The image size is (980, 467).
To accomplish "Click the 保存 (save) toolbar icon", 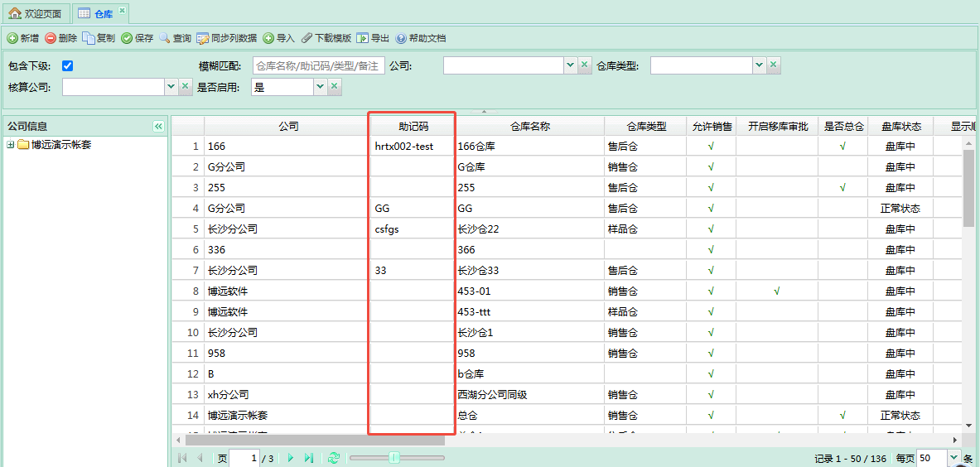I will (127, 38).
